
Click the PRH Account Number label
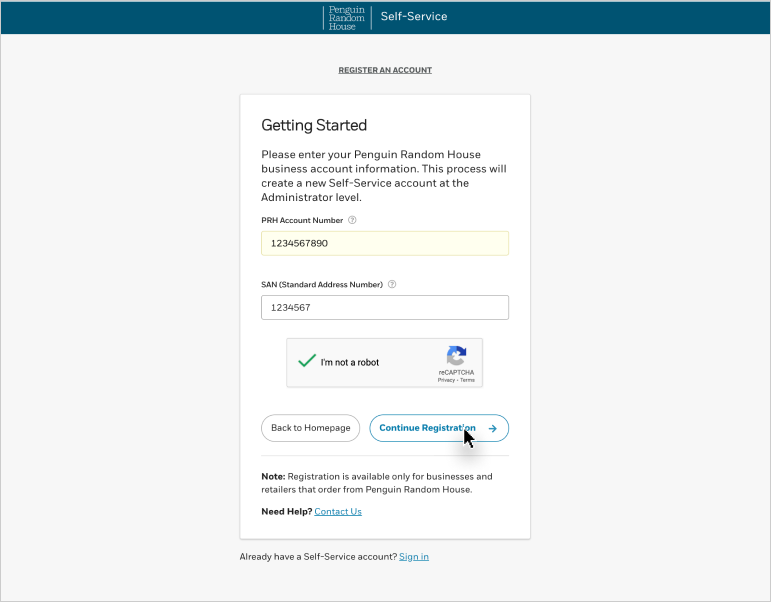[x=302, y=220]
